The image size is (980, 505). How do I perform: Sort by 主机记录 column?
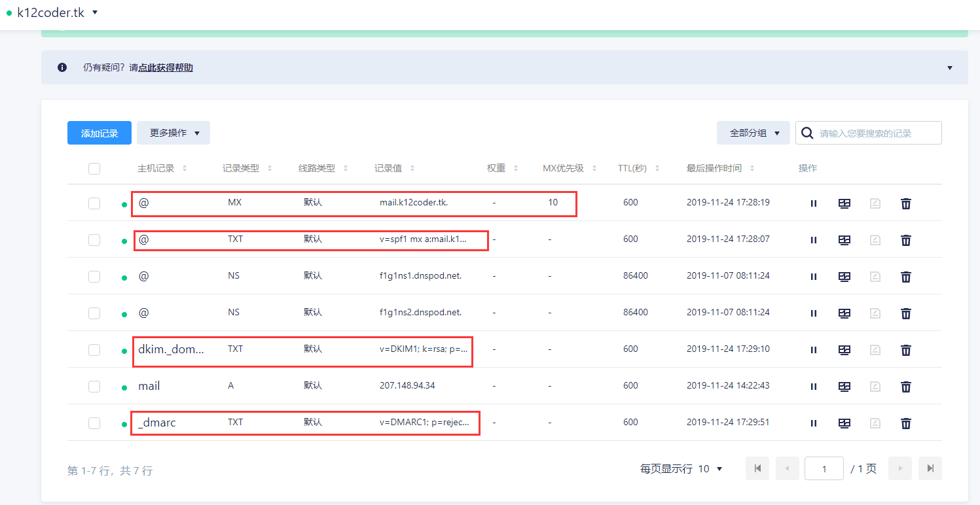185,169
